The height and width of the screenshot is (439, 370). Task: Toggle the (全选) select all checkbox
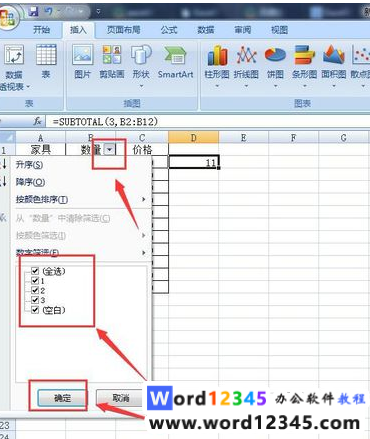click(x=35, y=271)
